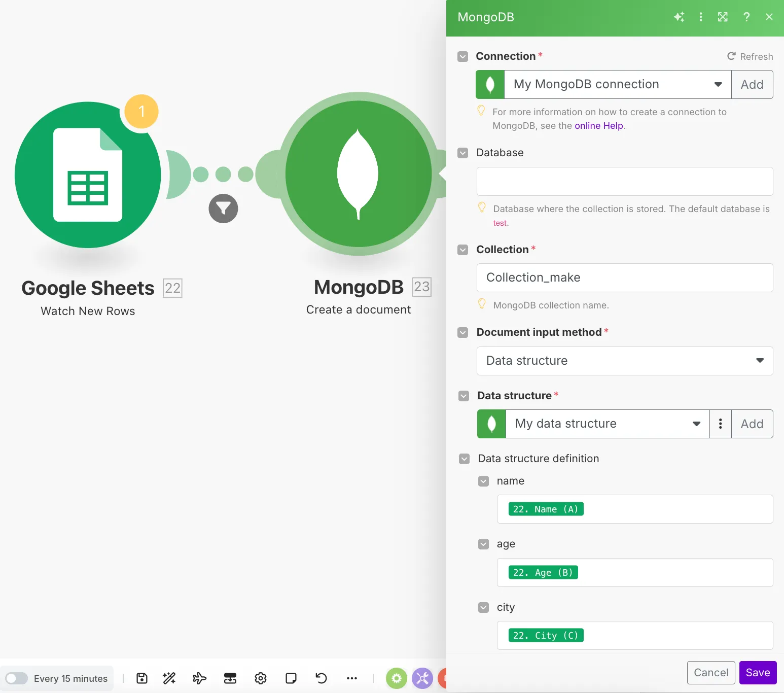Click the filter icon between the modules

[223, 209]
